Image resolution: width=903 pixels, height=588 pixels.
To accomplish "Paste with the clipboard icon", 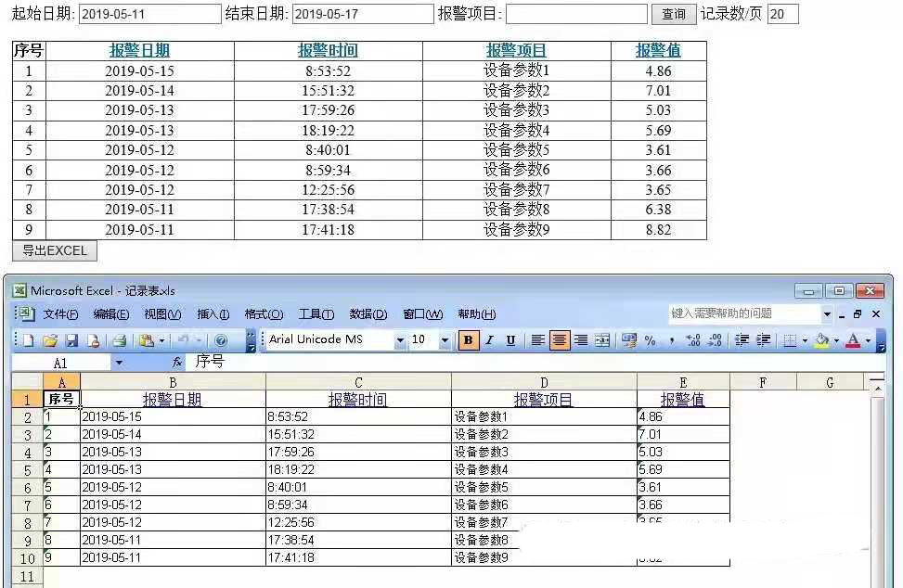I will 147,340.
